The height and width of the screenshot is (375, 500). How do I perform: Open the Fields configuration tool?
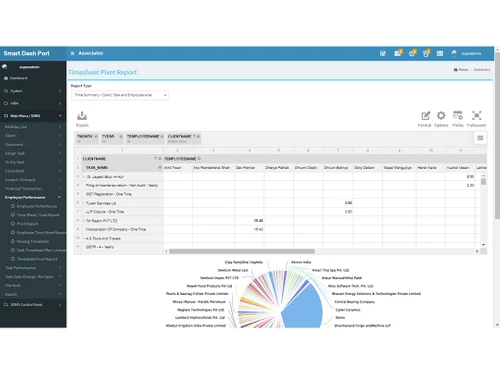click(458, 115)
